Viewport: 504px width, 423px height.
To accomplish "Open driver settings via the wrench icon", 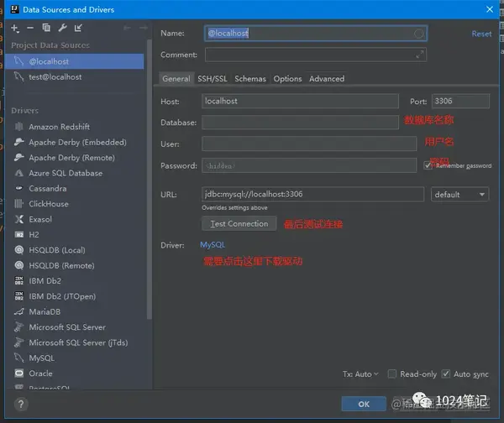I will [x=62, y=28].
